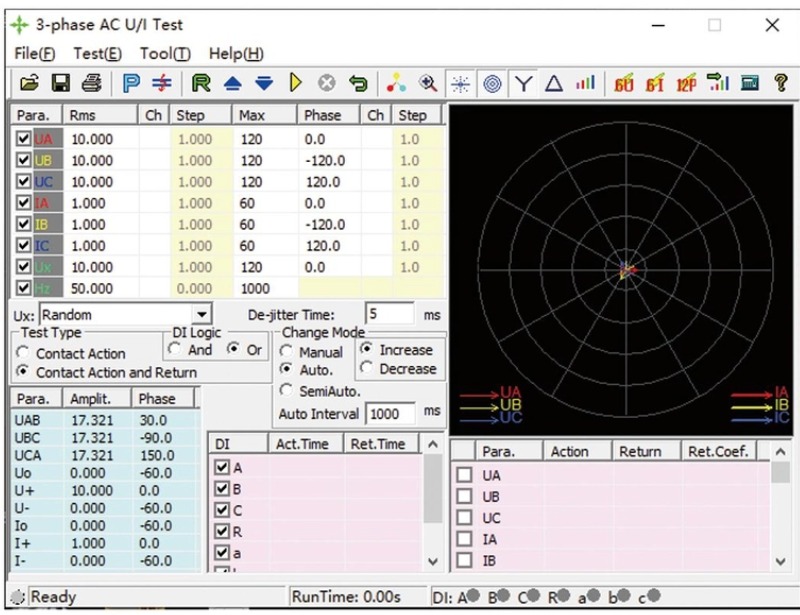Click the De-jitter Time input field
The height and width of the screenshot is (615, 800).
pyautogui.click(x=388, y=315)
